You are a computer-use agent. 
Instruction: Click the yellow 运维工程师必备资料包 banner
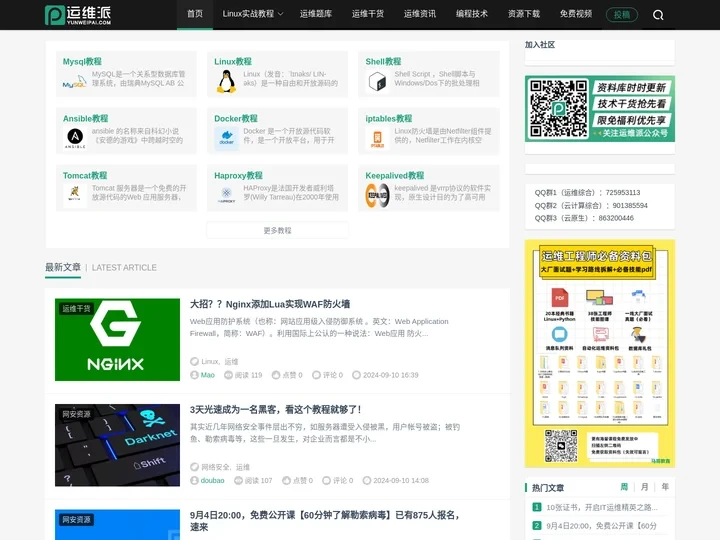pyautogui.click(x=600, y=354)
